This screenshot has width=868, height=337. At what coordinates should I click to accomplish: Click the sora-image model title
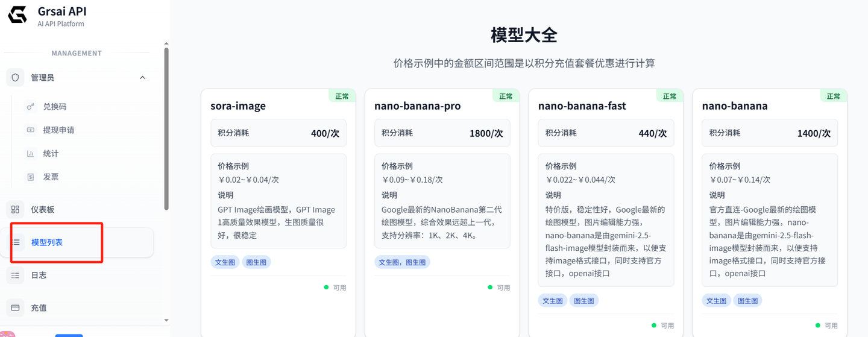pyautogui.click(x=238, y=106)
